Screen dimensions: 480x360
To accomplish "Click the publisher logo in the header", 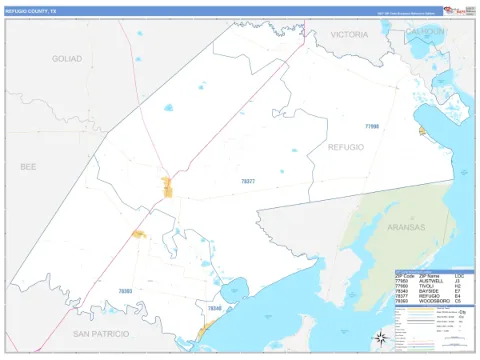I will (454, 10).
